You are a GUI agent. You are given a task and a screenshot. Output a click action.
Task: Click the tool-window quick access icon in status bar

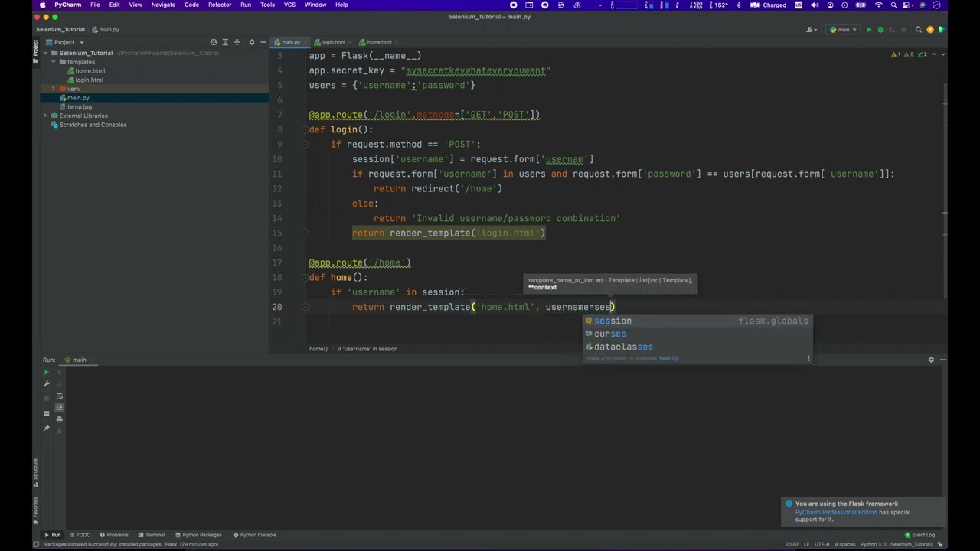[36, 544]
